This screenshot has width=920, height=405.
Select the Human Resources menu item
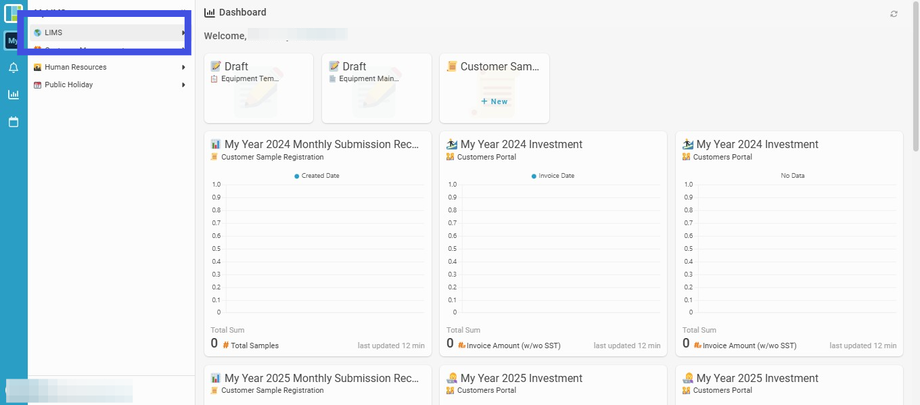(x=76, y=67)
